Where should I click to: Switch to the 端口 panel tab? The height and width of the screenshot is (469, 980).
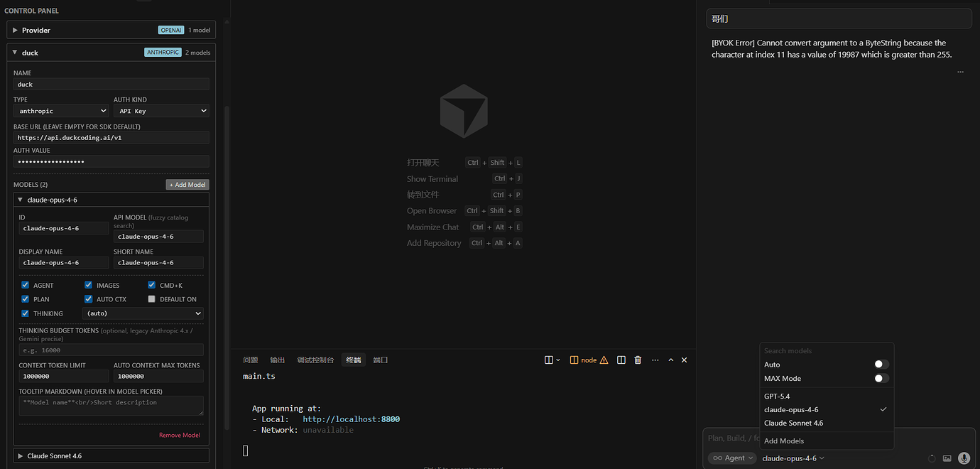(x=381, y=360)
